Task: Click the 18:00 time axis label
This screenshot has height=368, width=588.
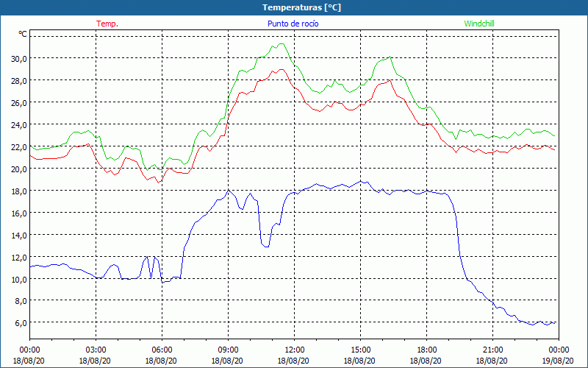Action: [427, 350]
